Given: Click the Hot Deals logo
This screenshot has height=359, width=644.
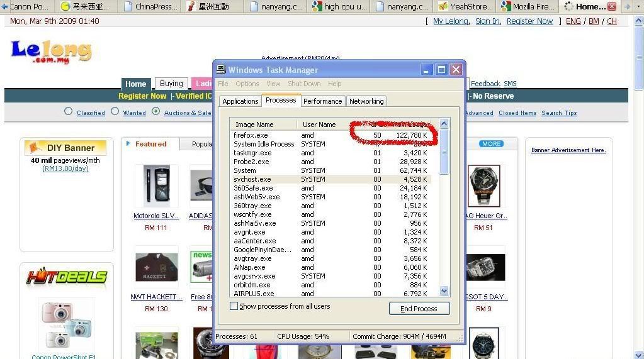Looking at the screenshot, I should pos(67,277).
